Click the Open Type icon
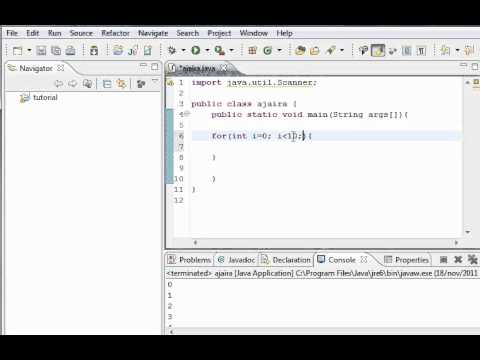This screenshot has width=480, height=360. 300,51
